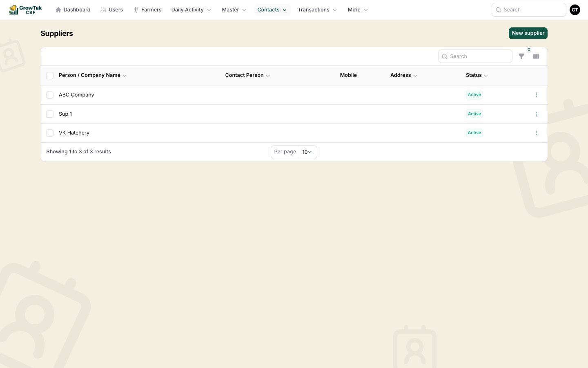The height and width of the screenshot is (368, 588).
Task: Expand the Contacts menu
Action: [x=272, y=10]
